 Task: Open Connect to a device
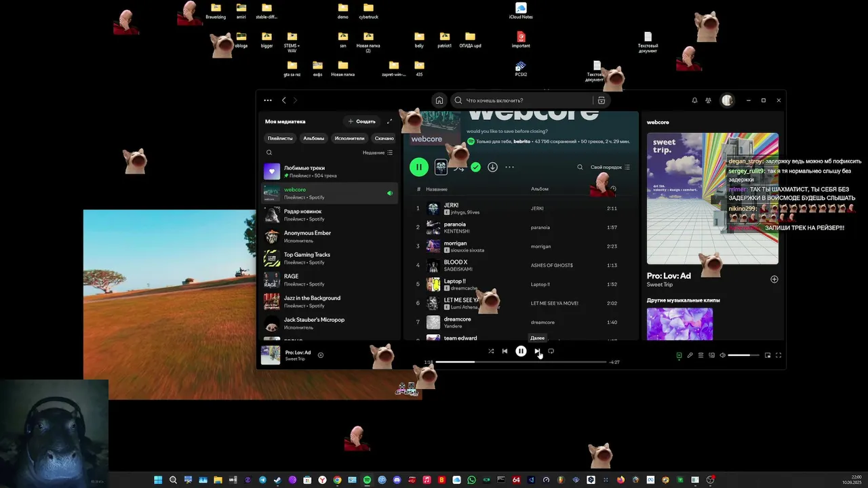tap(712, 355)
